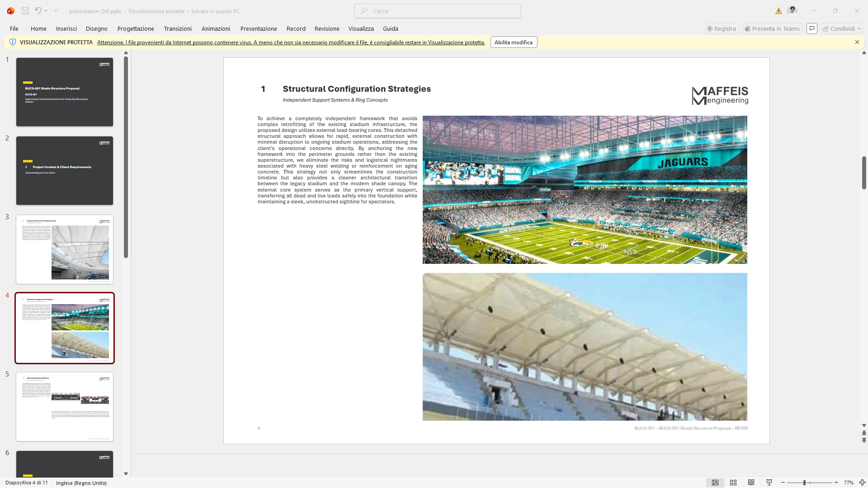This screenshot has height=488, width=868.
Task: Switch to the Home tab
Action: (38, 28)
